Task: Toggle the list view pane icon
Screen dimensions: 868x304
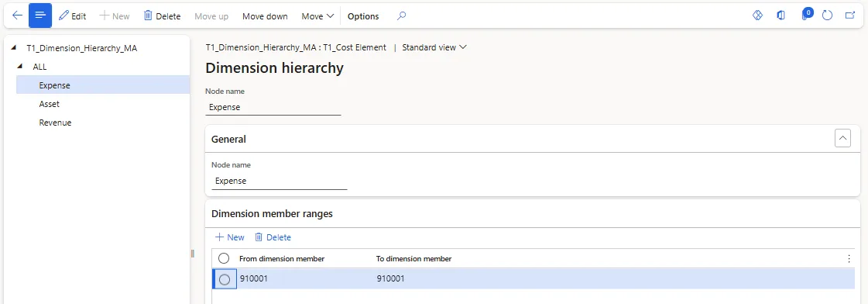Action: tap(39, 16)
